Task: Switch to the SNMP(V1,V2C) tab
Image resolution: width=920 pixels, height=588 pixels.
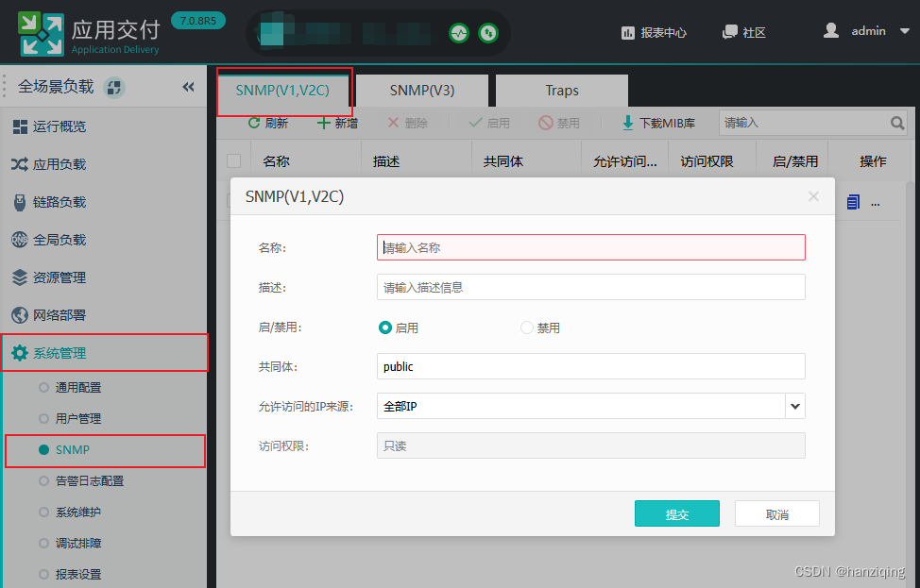Action: [282, 91]
